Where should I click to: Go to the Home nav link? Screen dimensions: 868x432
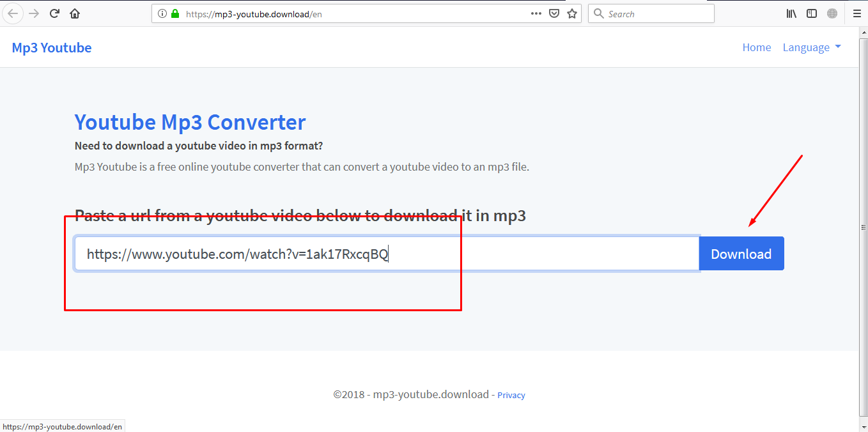757,48
